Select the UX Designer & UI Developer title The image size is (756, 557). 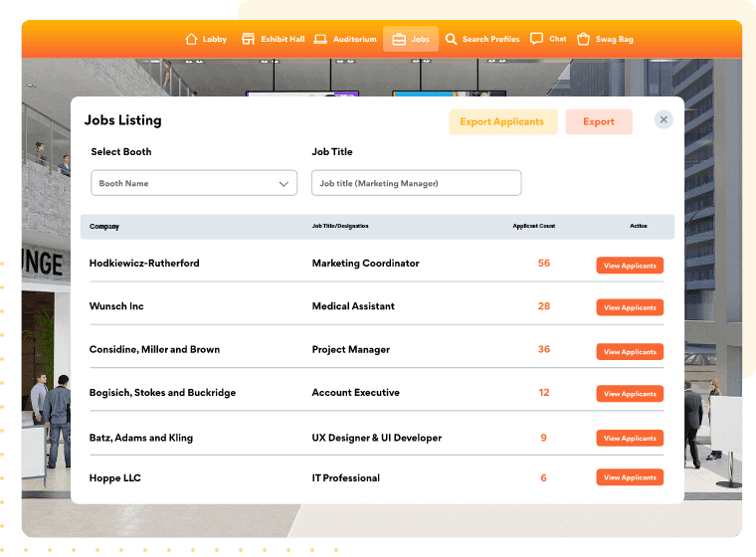pos(377,438)
